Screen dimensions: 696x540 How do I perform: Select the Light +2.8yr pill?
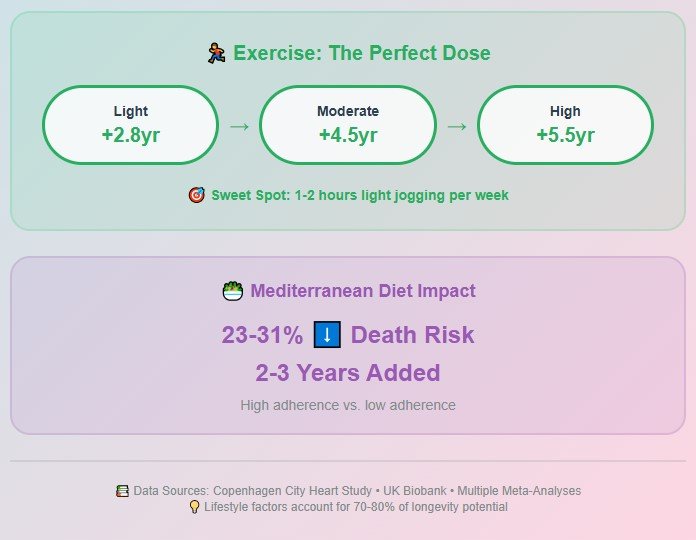[x=130, y=125]
